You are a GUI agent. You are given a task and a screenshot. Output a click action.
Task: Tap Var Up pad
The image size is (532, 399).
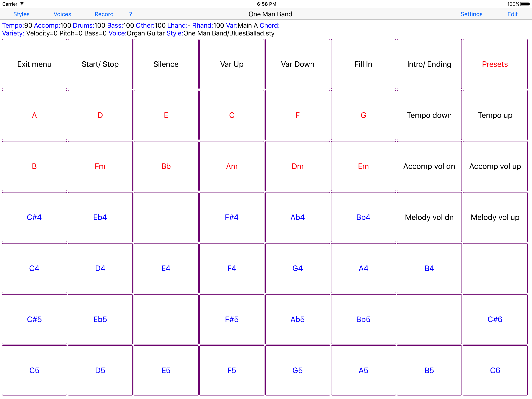(x=232, y=64)
